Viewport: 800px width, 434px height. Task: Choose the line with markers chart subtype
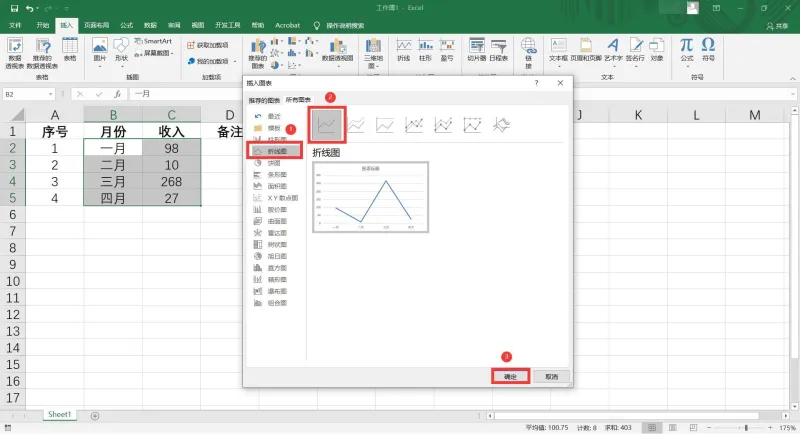coord(414,125)
